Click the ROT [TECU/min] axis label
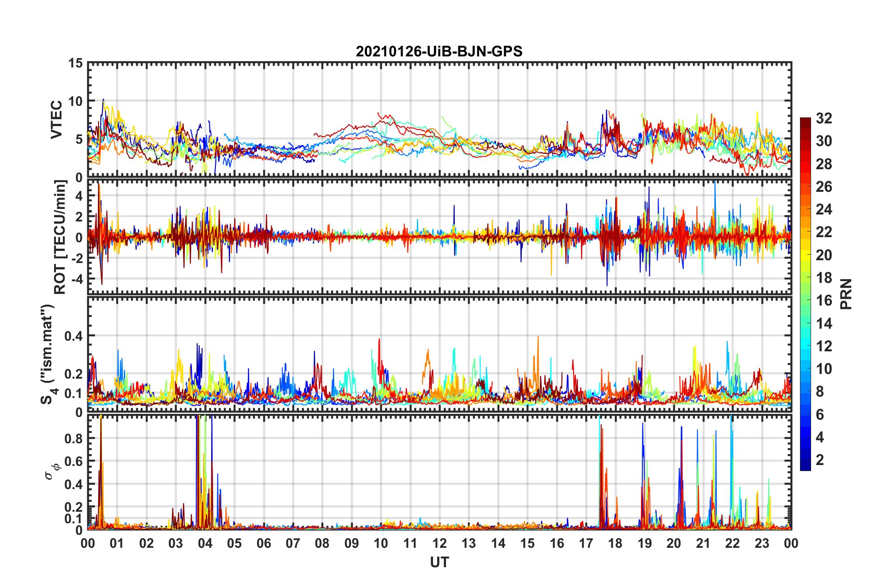The width and height of the screenshot is (879, 588). coord(60,237)
